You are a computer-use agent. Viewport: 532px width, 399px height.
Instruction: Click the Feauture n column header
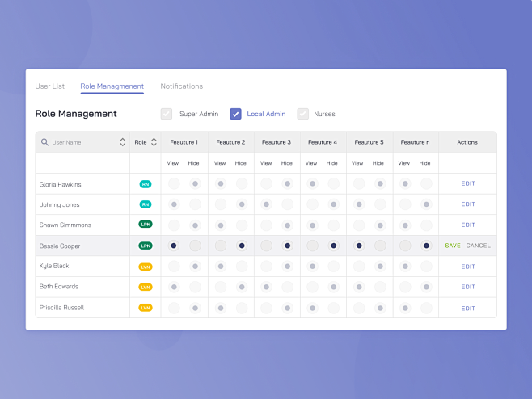coord(415,142)
